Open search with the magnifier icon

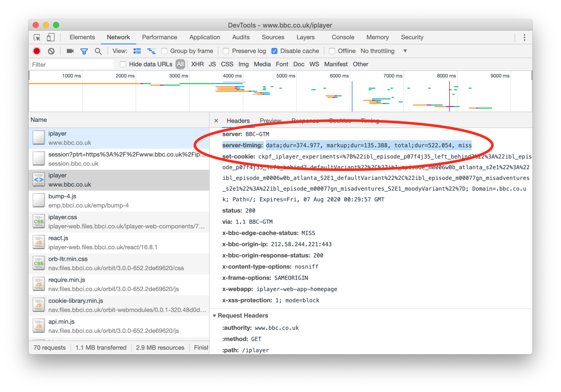pos(98,51)
